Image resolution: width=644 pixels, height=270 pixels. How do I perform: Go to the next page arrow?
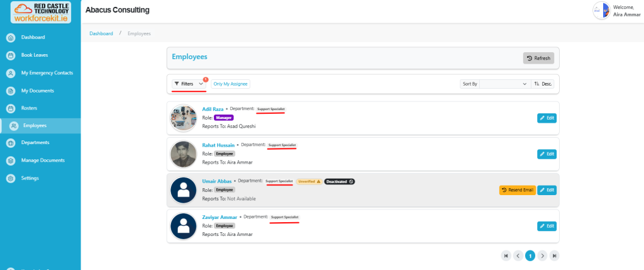click(x=542, y=256)
